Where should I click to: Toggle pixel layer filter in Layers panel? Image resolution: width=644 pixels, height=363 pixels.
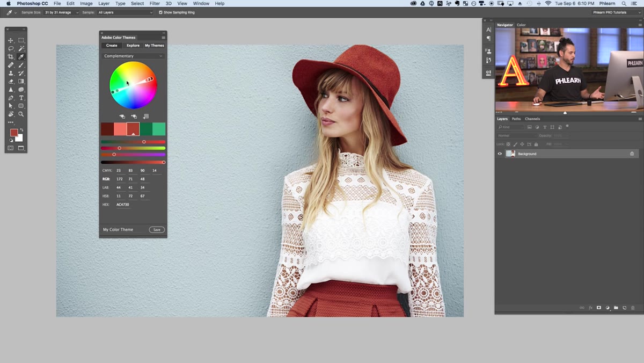pos(529,127)
